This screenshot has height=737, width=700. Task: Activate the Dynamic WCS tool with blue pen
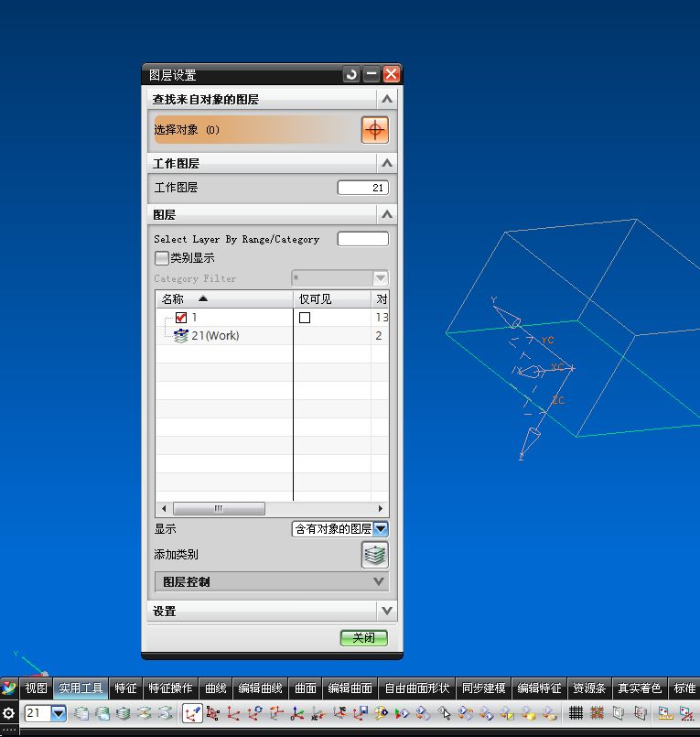click(192, 713)
